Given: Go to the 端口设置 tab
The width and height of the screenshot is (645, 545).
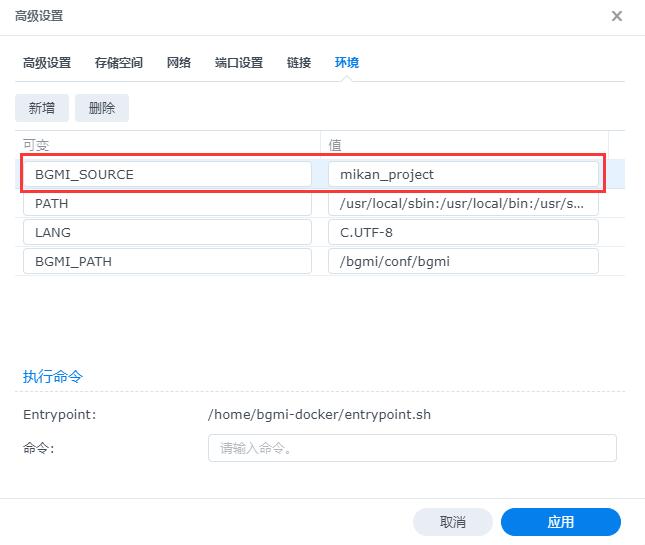Looking at the screenshot, I should 239,62.
